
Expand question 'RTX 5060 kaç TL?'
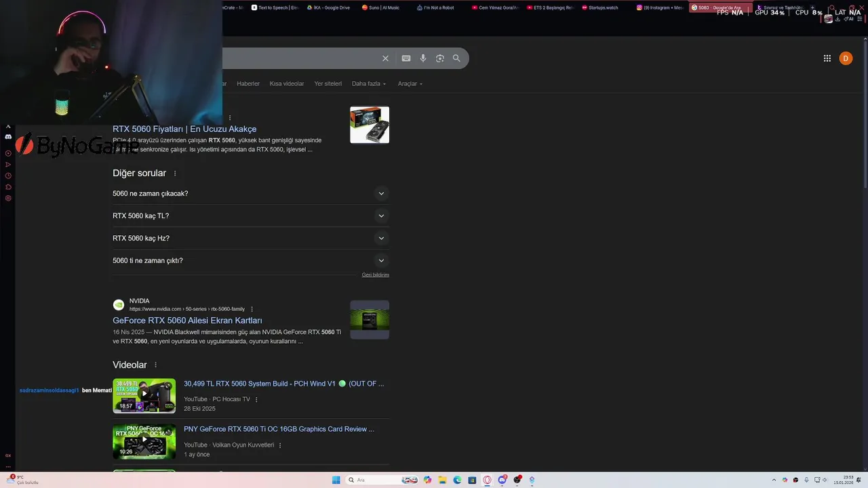[251, 216]
